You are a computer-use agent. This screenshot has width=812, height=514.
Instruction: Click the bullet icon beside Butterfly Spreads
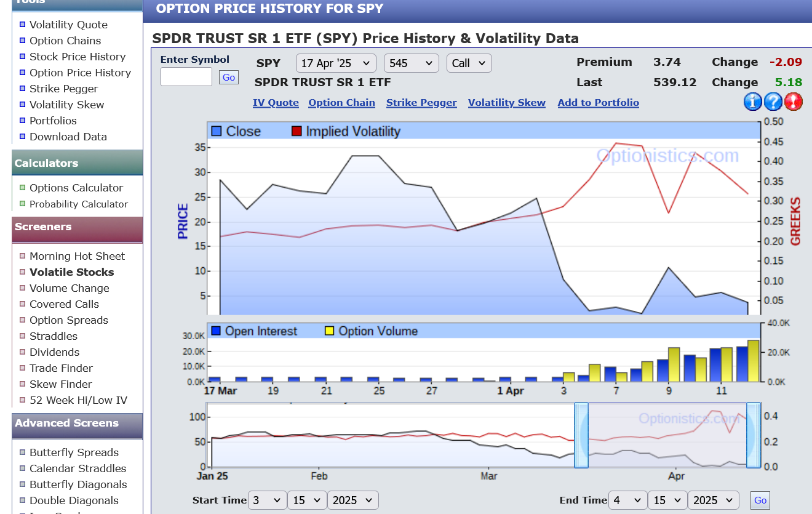click(23, 452)
